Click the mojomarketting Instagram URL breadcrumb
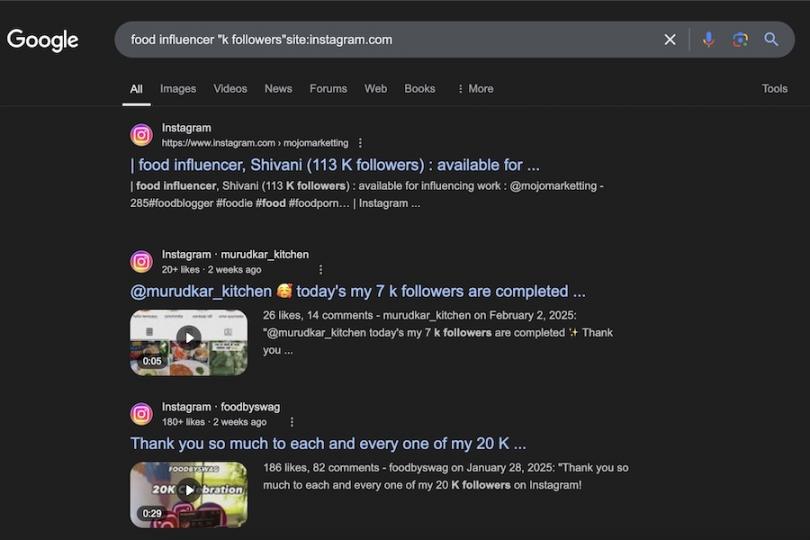Viewport: 810px width, 540px height. click(x=255, y=143)
